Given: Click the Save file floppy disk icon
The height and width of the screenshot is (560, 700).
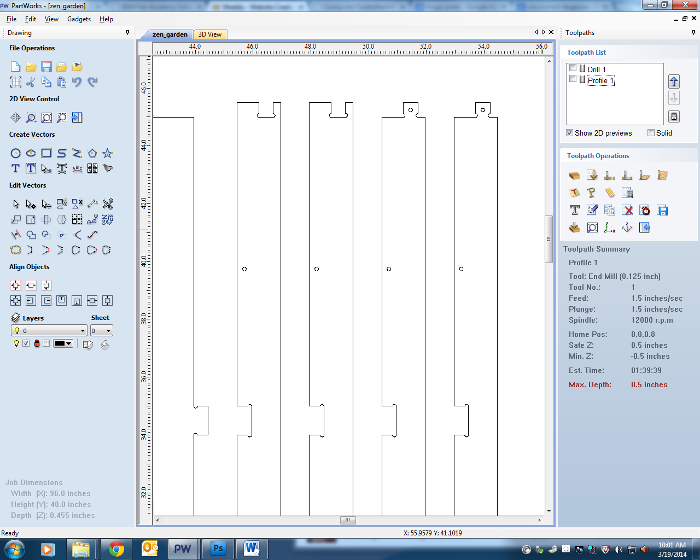Looking at the screenshot, I should (x=46, y=67).
